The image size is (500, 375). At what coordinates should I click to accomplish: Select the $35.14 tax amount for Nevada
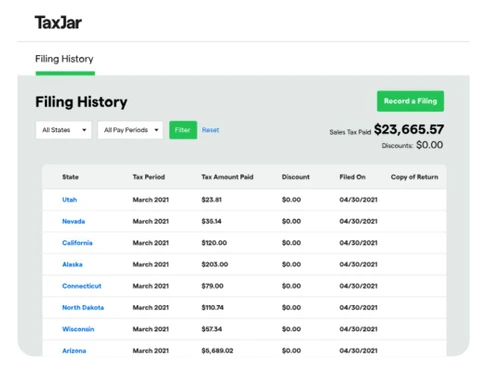[x=211, y=221]
